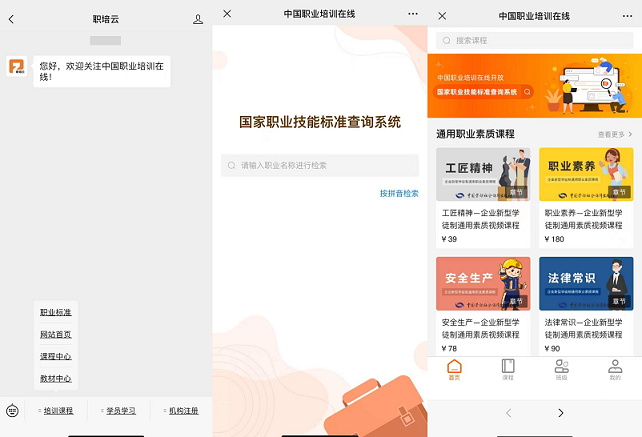Open the 法律常识 course thumbnail
The height and width of the screenshot is (437, 642).
coord(586,284)
